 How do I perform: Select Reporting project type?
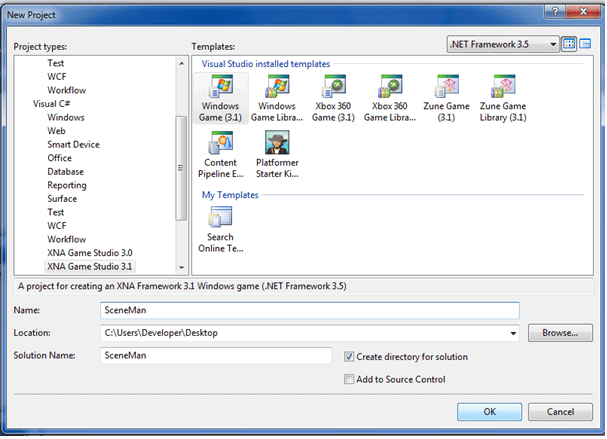click(x=67, y=185)
